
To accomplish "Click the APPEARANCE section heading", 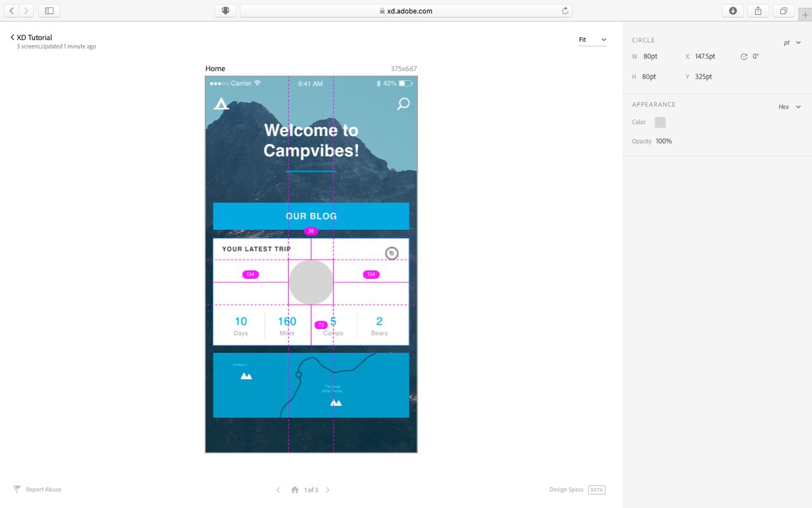I will tap(653, 104).
